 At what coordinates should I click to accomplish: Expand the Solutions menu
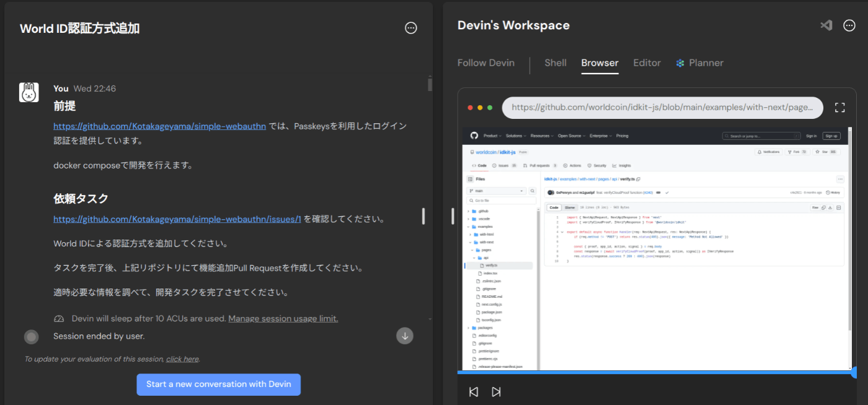[x=516, y=136]
